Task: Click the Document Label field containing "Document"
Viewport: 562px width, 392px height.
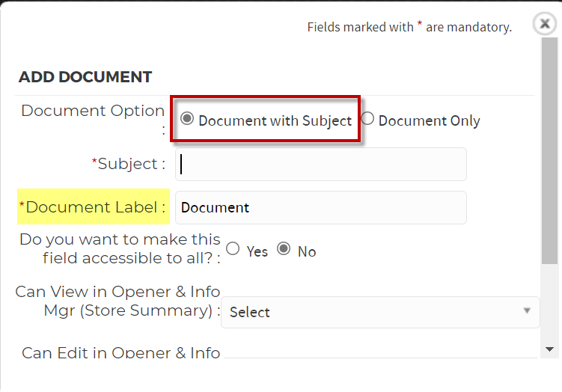Action: coord(321,207)
